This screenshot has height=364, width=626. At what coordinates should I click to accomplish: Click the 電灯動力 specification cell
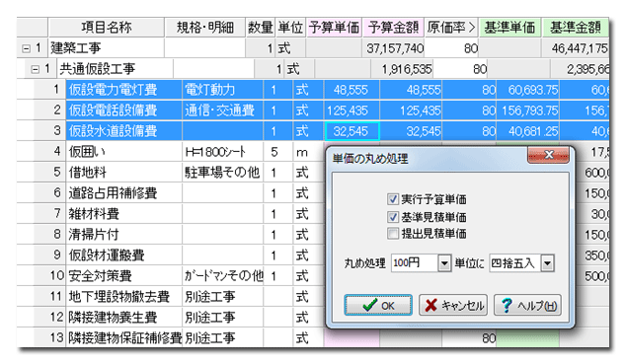(223, 90)
